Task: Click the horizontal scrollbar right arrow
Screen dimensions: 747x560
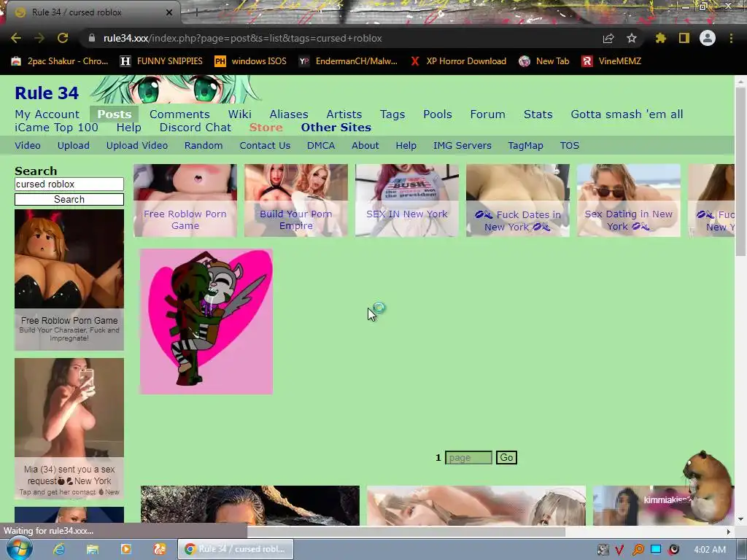Action: point(729,532)
